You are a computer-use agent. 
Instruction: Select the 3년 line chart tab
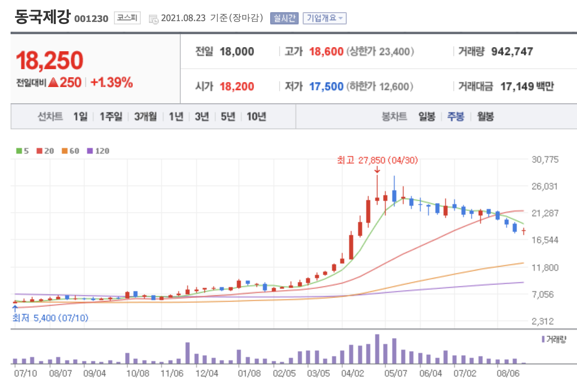202,117
